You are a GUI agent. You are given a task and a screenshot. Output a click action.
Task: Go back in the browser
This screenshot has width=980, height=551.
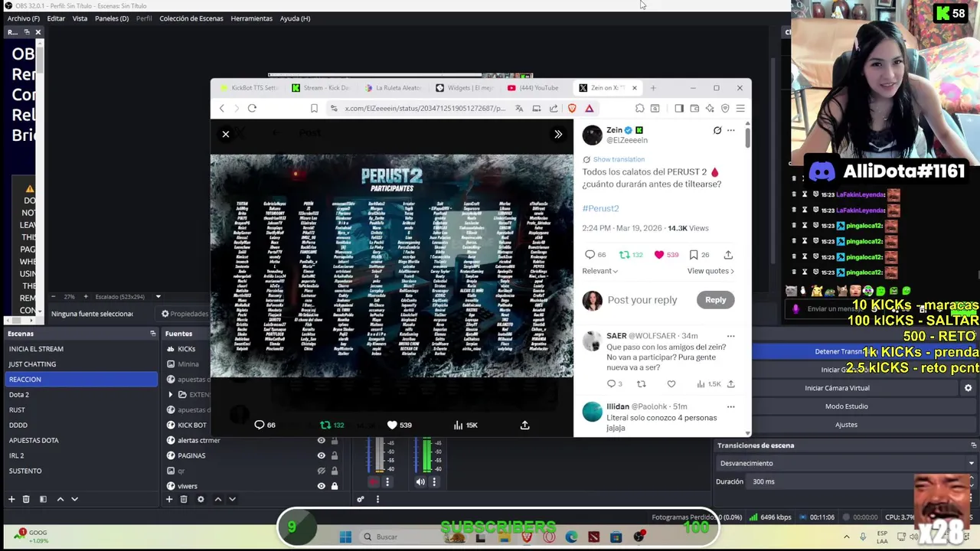(x=222, y=108)
